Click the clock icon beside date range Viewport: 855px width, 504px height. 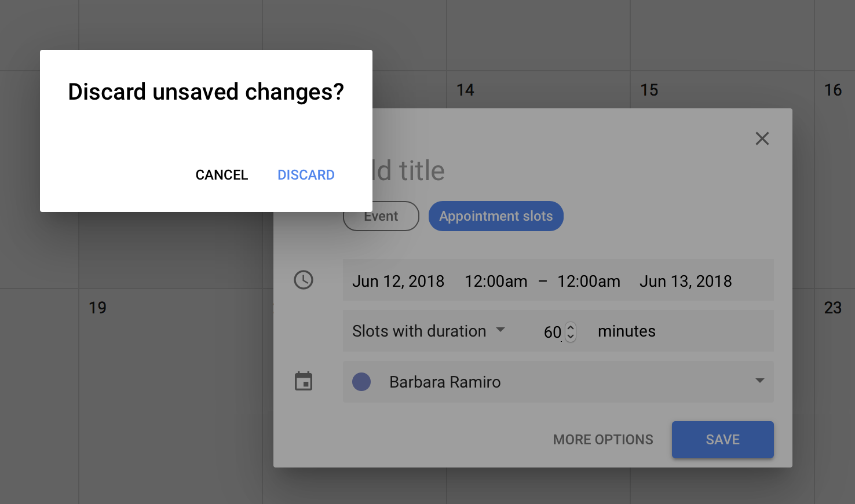pos(304,280)
